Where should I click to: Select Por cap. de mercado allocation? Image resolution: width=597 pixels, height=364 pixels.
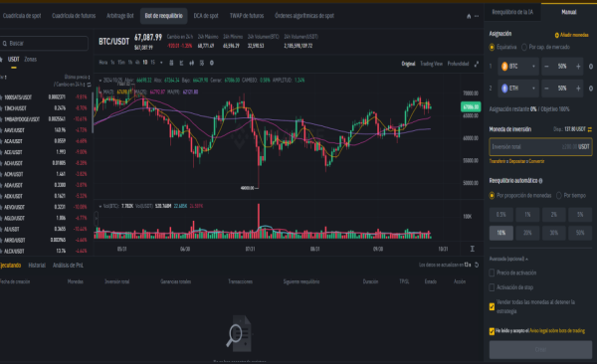[x=524, y=47]
